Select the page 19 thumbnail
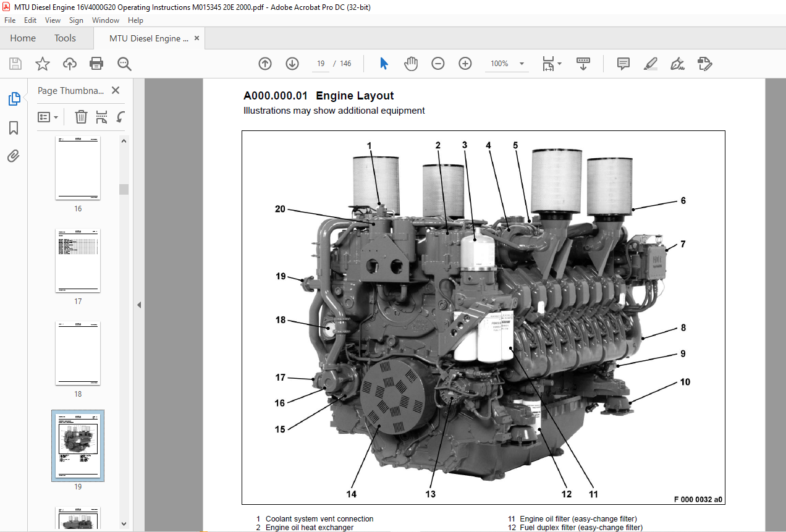The image size is (786, 532). point(78,445)
